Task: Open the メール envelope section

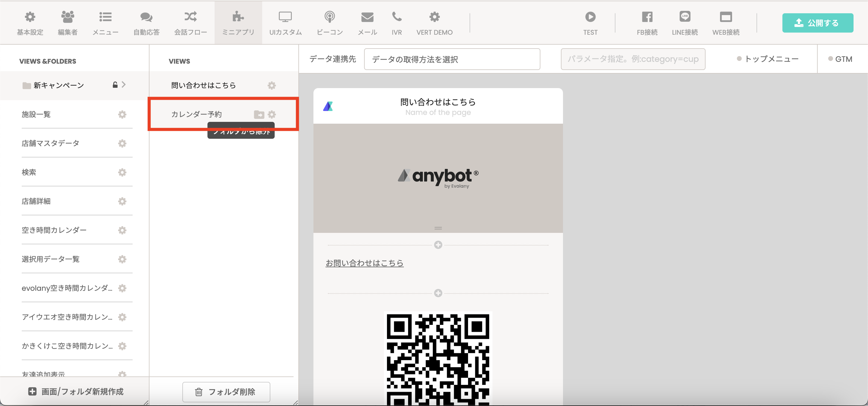Action: click(367, 23)
